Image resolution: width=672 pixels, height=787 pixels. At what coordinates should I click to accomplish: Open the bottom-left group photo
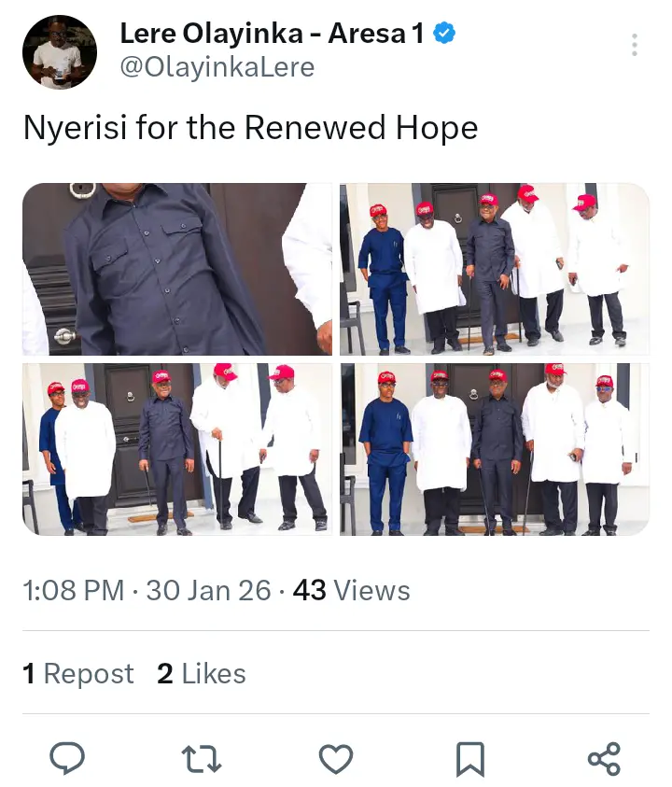tap(177, 449)
